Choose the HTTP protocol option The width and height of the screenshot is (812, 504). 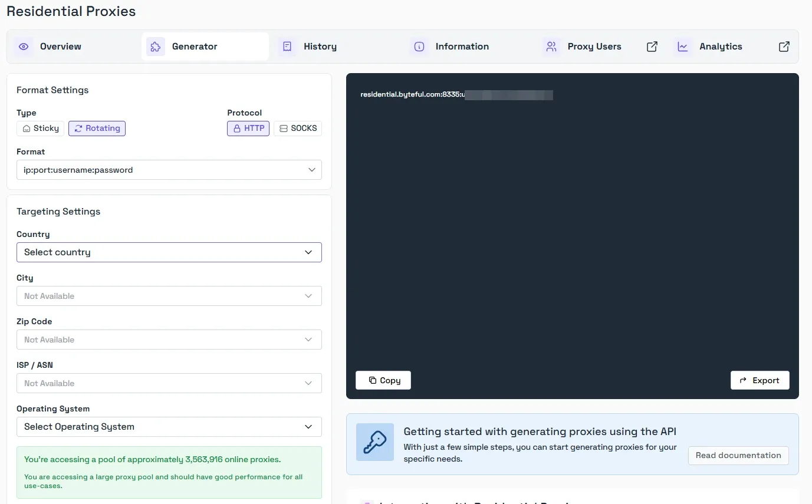click(248, 129)
